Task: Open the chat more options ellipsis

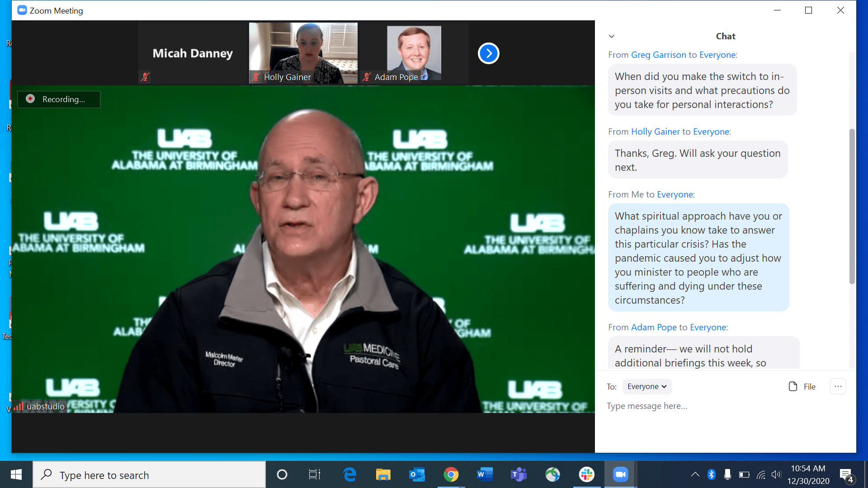Action: click(838, 386)
